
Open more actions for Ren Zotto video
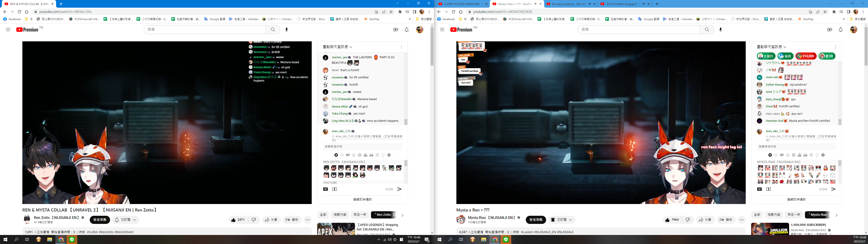307,220
